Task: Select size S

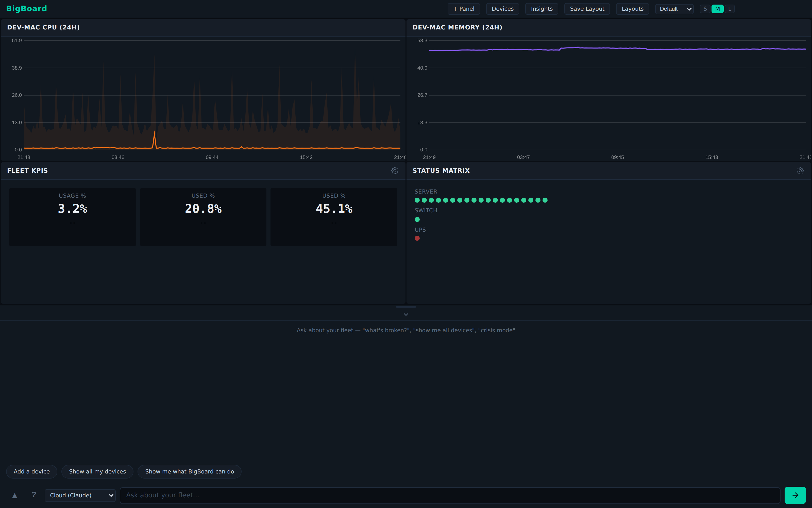Action: click(x=705, y=9)
